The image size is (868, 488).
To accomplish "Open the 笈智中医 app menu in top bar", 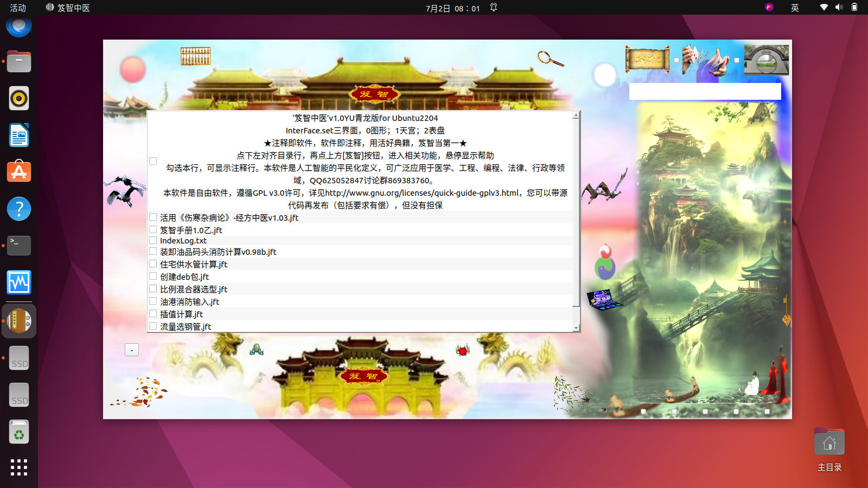I will coord(68,8).
